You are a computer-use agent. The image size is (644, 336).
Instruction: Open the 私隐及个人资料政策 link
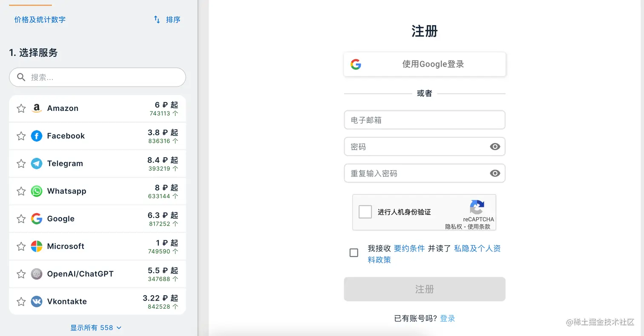point(434,254)
